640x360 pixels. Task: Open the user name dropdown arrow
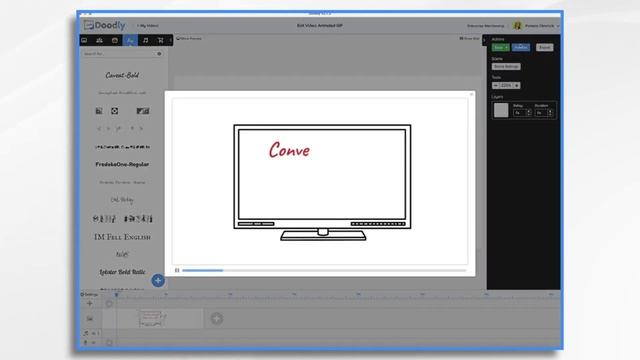558,26
